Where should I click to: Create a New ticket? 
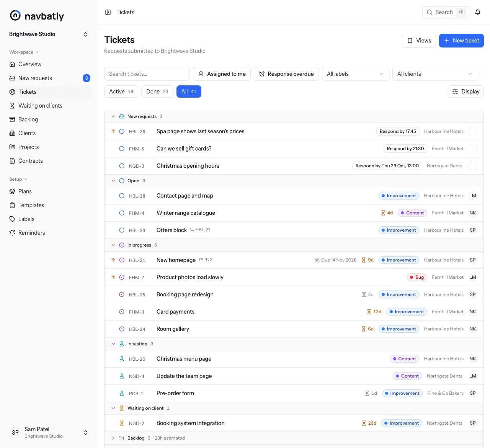coord(461,41)
